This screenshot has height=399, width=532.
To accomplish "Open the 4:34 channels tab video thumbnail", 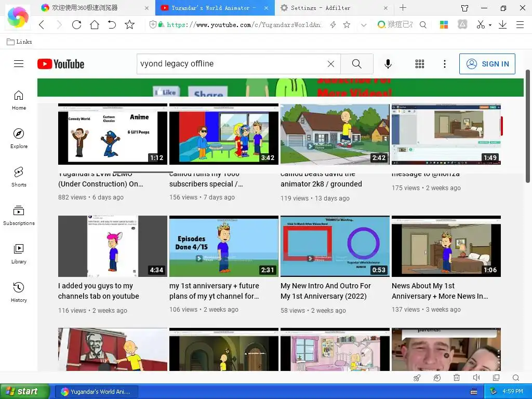I will coord(113,246).
